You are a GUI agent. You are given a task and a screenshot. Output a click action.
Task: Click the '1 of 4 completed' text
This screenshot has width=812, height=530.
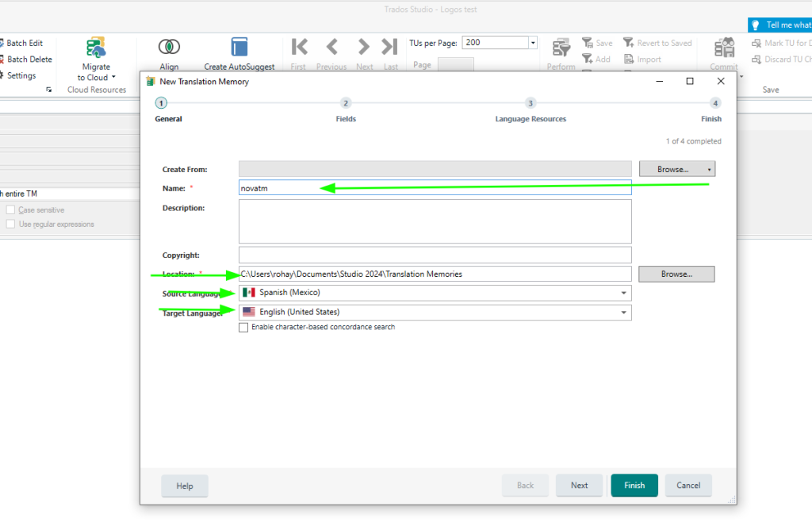coord(693,141)
